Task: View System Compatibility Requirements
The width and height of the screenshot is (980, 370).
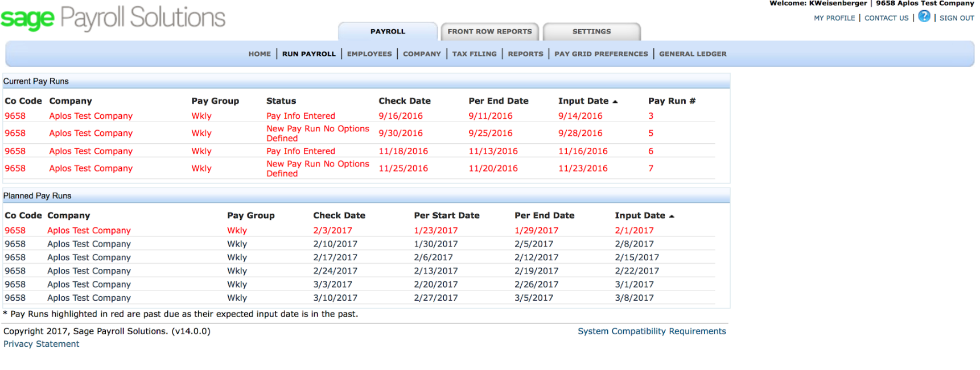Action: pos(652,331)
